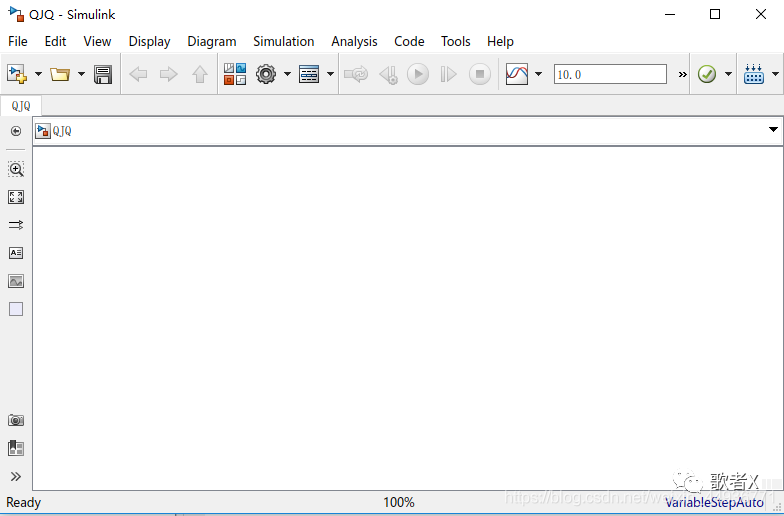Screen dimensions: 784x516
Task: Open the Simulation Data Inspector icon
Action: pyautogui.click(x=517, y=74)
